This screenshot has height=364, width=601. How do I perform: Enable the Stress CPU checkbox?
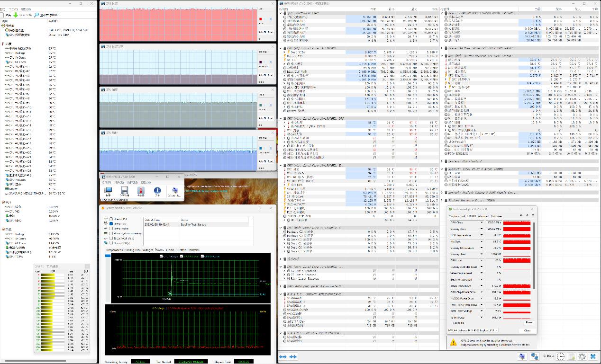(111, 219)
